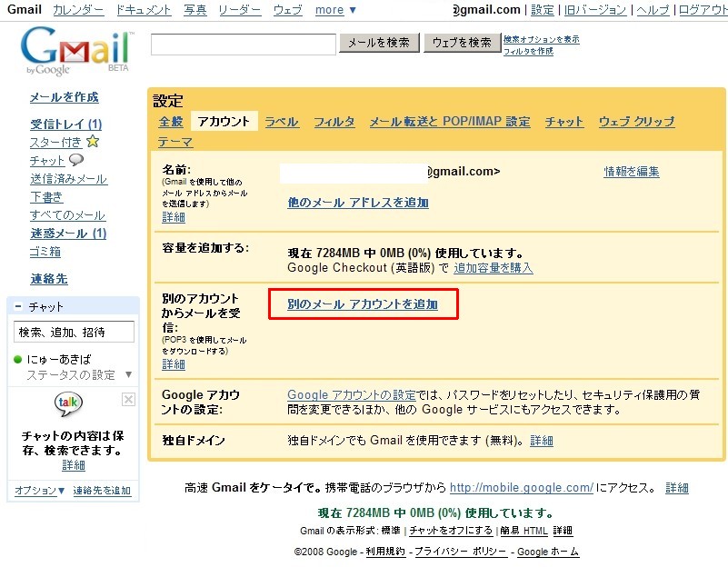Screen dimensions: 728x587
Task: Open the http://mobile.google.com/ link
Action: click(x=522, y=488)
